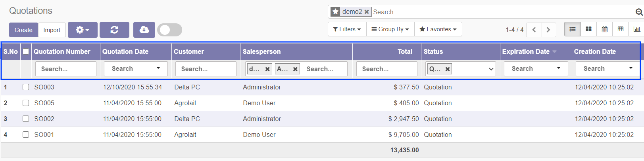
Task: Switch to graph chart view icon
Action: click(x=636, y=29)
